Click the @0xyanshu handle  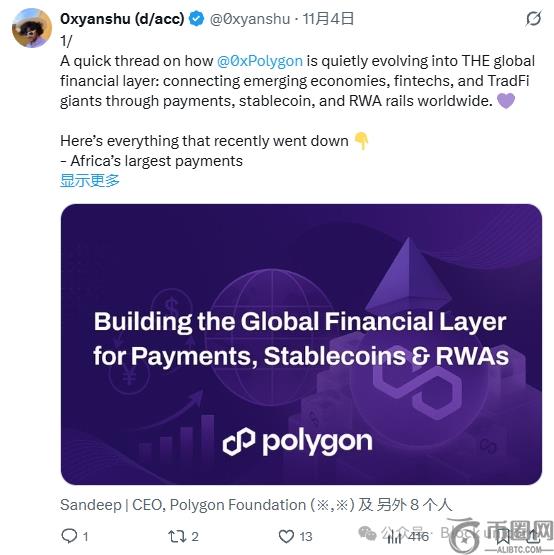250,19
